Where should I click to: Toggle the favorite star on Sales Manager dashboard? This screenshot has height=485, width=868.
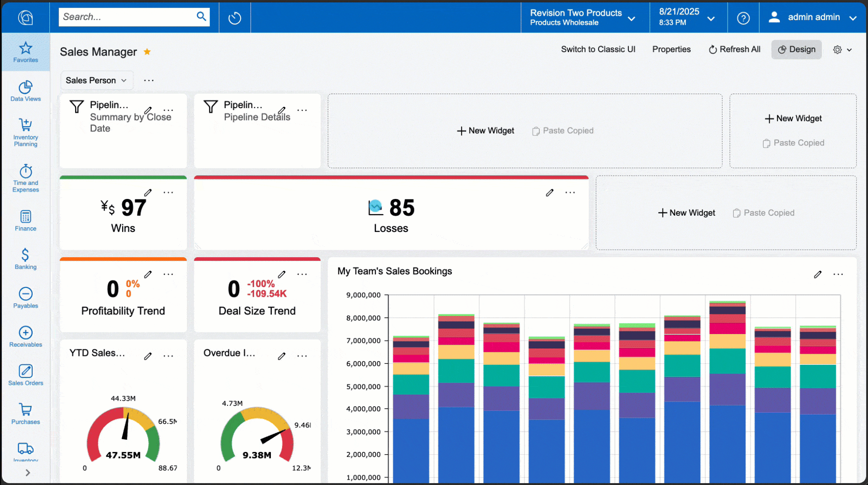pos(147,52)
